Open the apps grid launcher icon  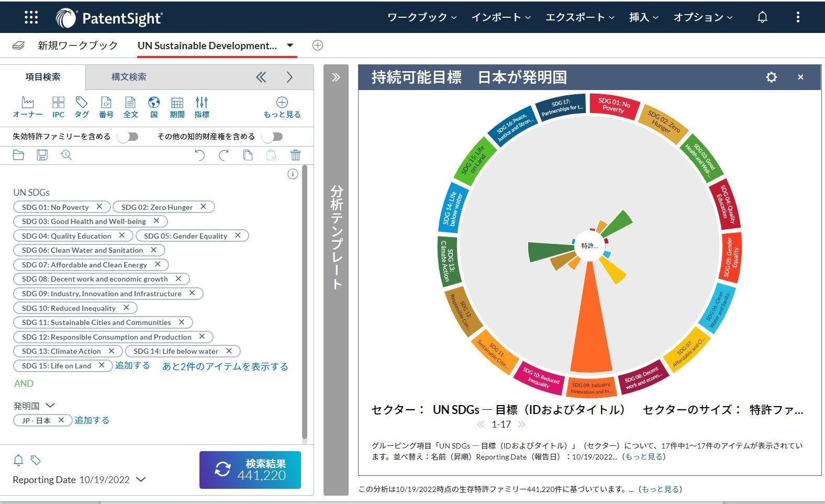[31, 17]
